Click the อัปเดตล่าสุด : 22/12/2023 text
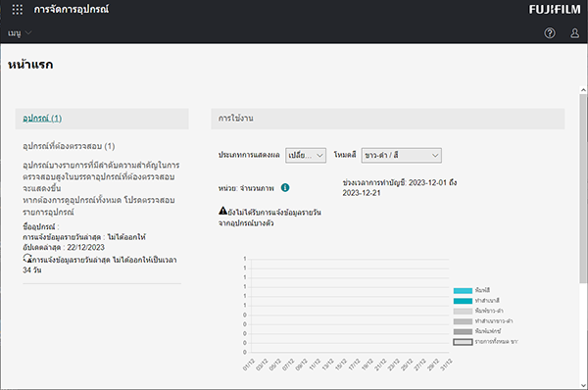The width and height of the screenshot is (588, 390). click(64, 248)
